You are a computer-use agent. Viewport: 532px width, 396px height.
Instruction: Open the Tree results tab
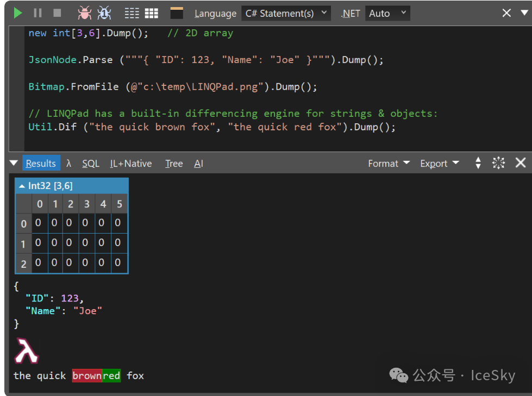174,164
